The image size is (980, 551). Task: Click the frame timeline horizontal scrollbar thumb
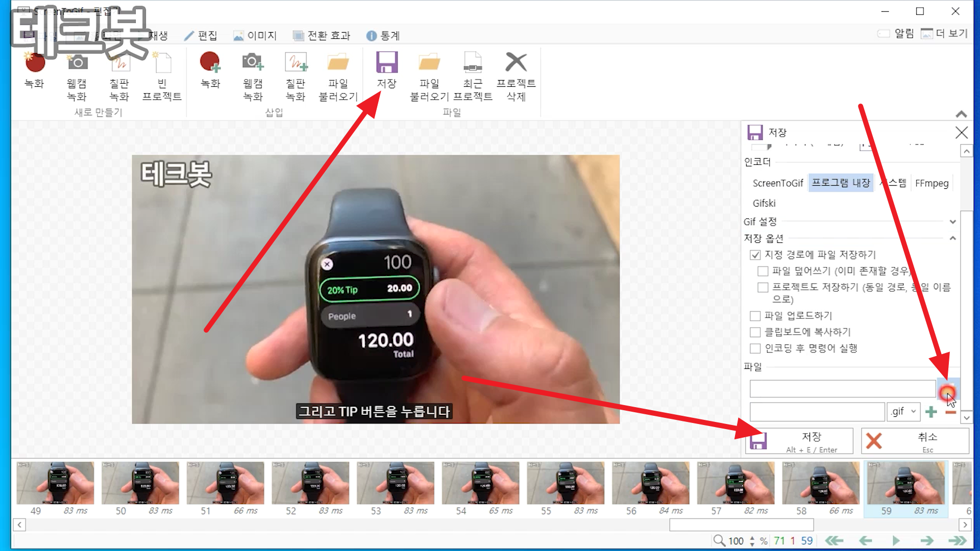pos(741,524)
